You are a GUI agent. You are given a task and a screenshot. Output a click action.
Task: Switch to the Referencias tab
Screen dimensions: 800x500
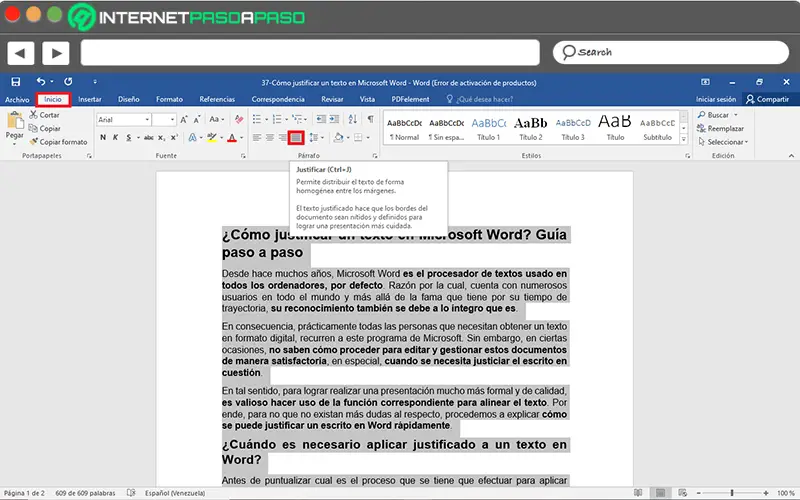pos(217,99)
